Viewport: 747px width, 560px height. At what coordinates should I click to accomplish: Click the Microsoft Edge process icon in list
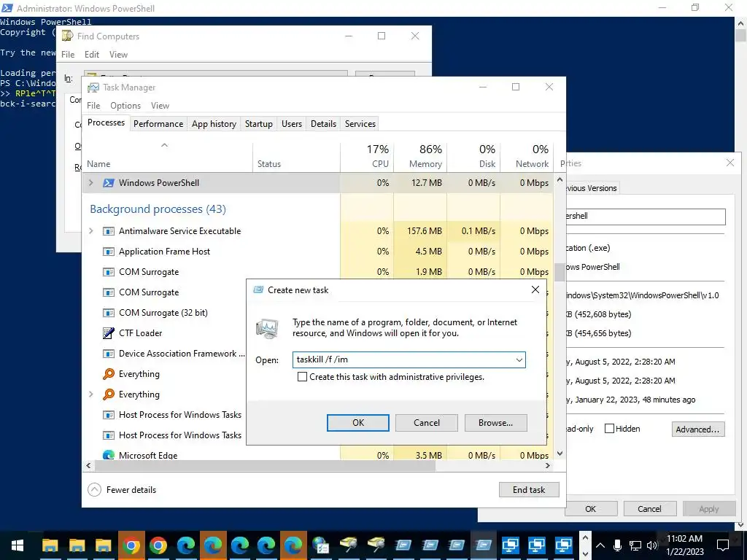(x=109, y=455)
